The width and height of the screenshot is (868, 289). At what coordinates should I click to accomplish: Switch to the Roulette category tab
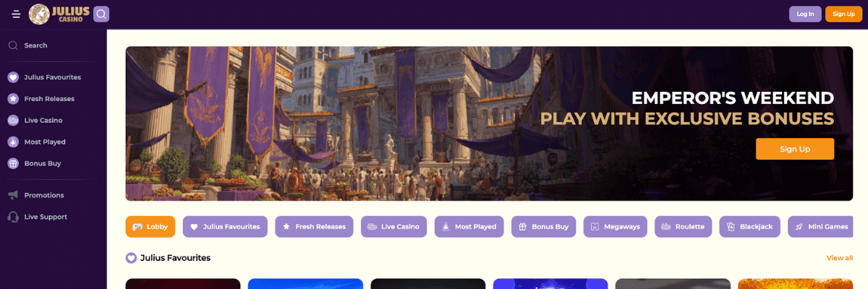tap(684, 227)
